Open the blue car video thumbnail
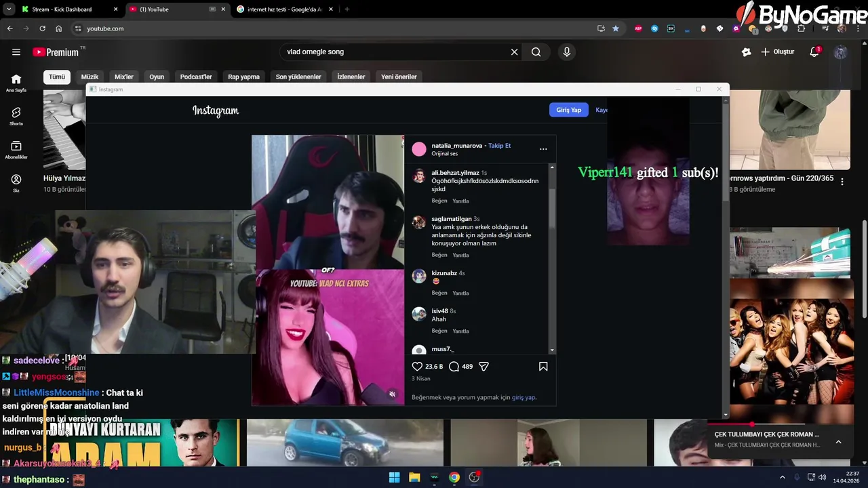 click(x=344, y=443)
